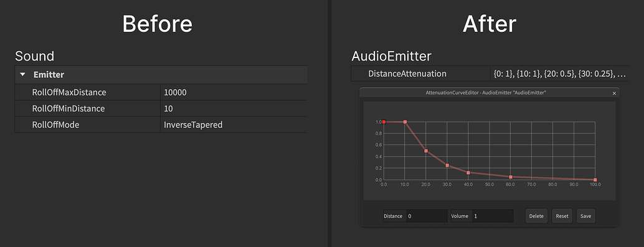Click the Delete button

point(536,216)
